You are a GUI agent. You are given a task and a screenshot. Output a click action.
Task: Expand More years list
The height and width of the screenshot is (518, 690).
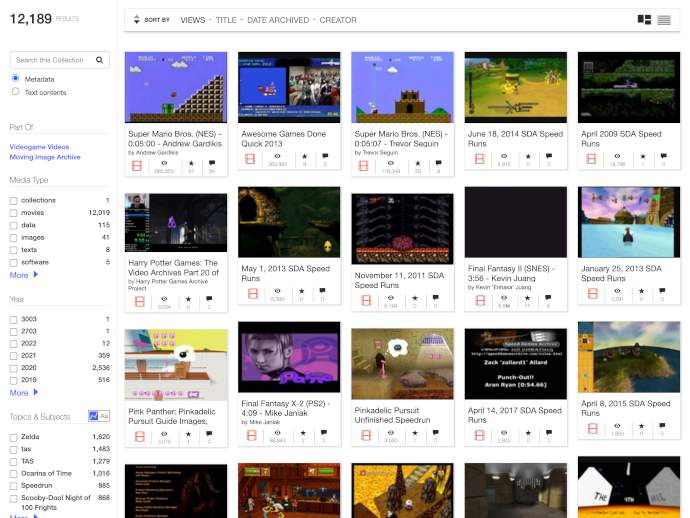pyautogui.click(x=24, y=393)
